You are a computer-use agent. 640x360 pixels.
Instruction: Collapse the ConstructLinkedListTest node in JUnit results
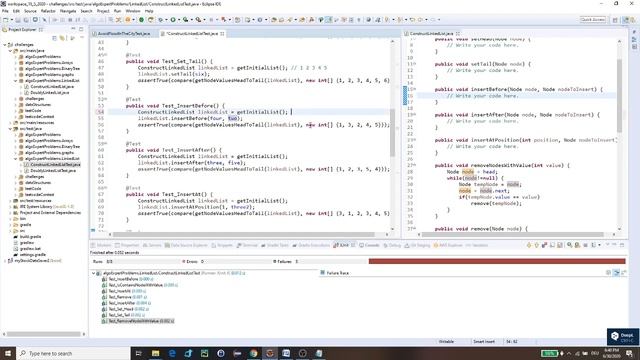click(x=94, y=273)
